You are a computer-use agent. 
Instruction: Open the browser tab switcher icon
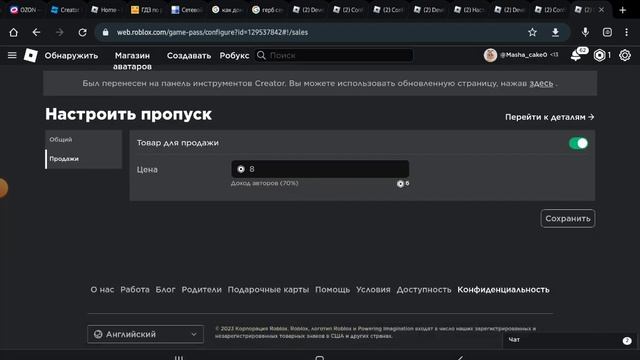(x=607, y=32)
